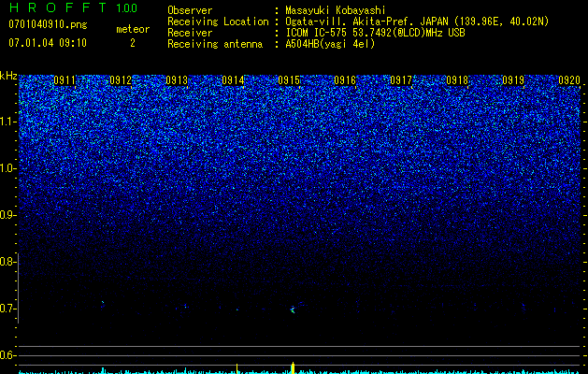
Task: Click the 0.8 frequency axis label
Action: [7, 262]
